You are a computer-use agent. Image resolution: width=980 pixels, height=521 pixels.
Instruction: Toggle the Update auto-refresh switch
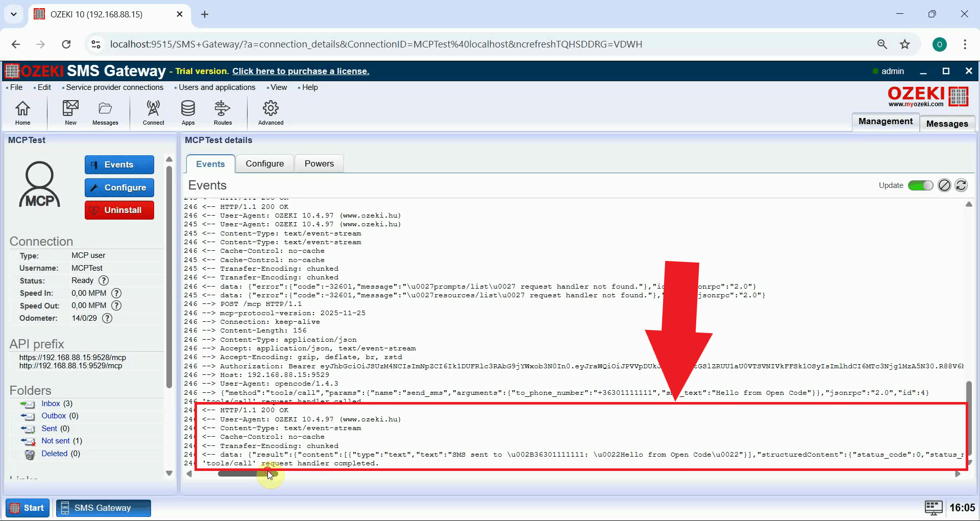920,185
